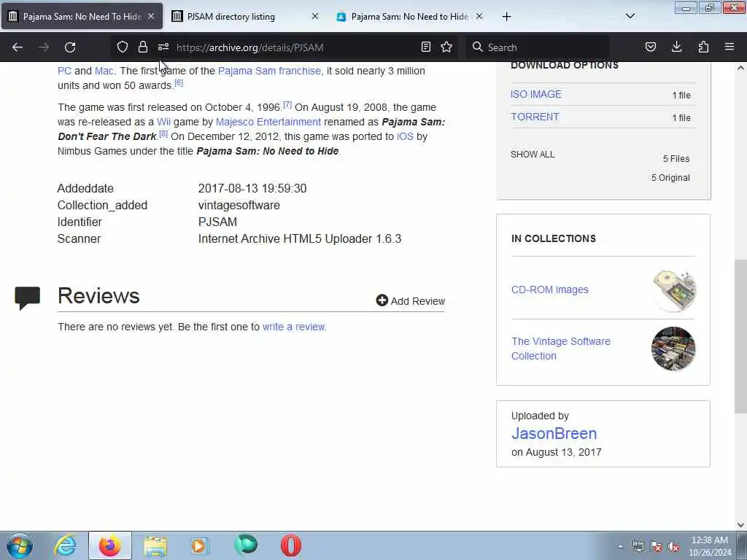The image size is (747, 560).
Task: Bookmark this page with star icon
Action: 446,47
